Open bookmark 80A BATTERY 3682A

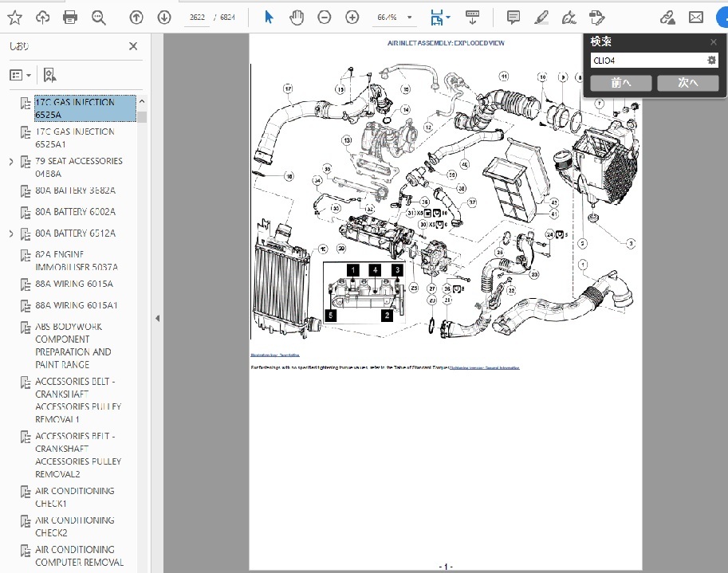coord(75,190)
